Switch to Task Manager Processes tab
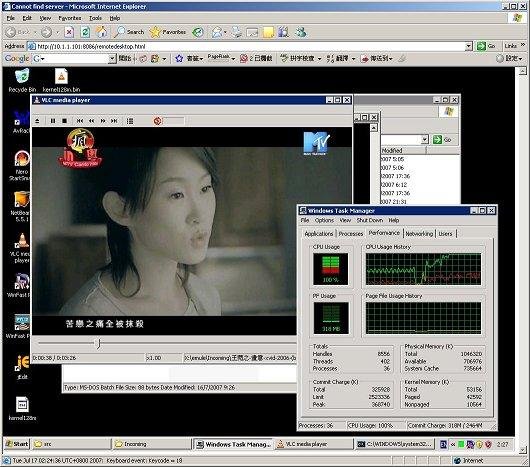The image size is (530, 467). (351, 234)
